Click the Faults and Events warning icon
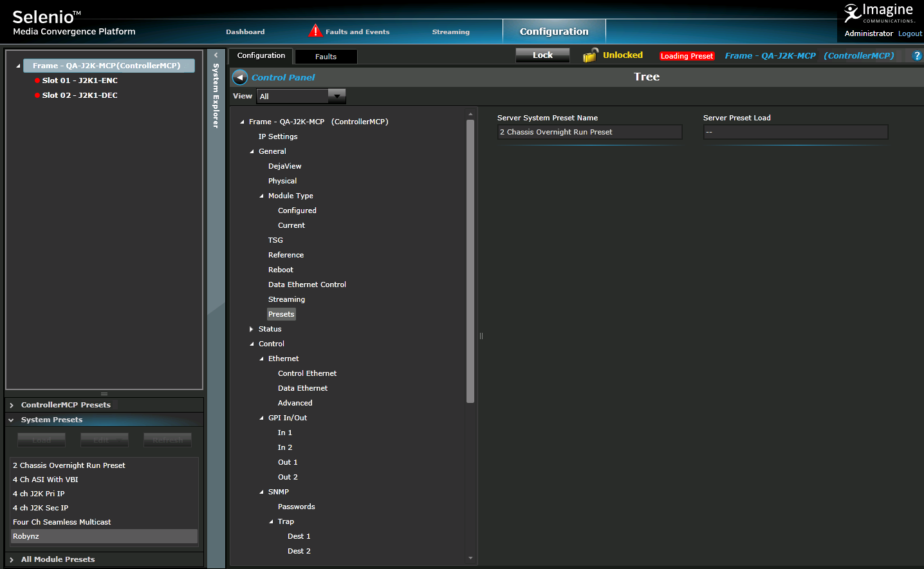Screen dimensions: 924x569 [x=315, y=30]
